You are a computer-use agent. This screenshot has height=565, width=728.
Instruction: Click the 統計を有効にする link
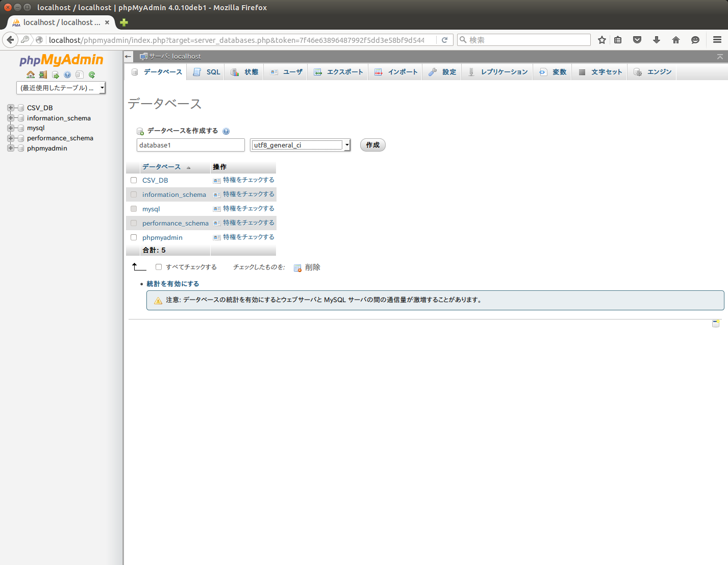(x=173, y=284)
